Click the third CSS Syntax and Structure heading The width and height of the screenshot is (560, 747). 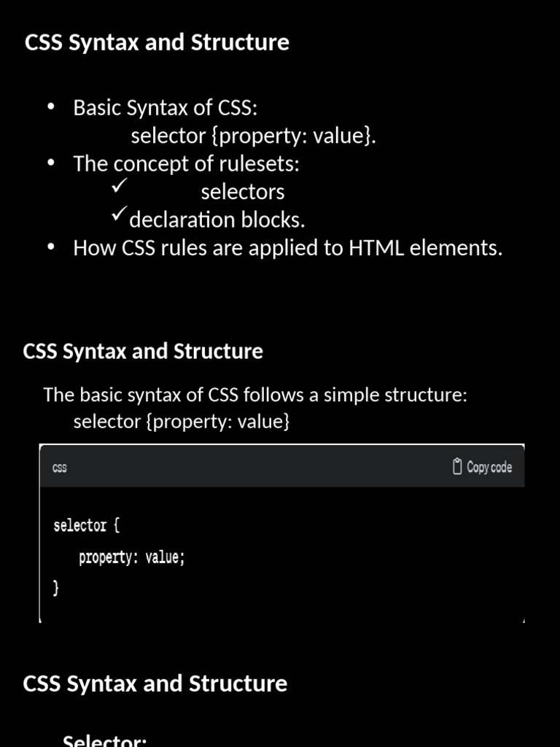[155, 684]
